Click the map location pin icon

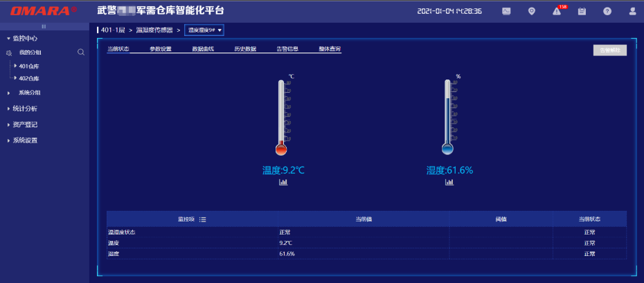[531, 11]
